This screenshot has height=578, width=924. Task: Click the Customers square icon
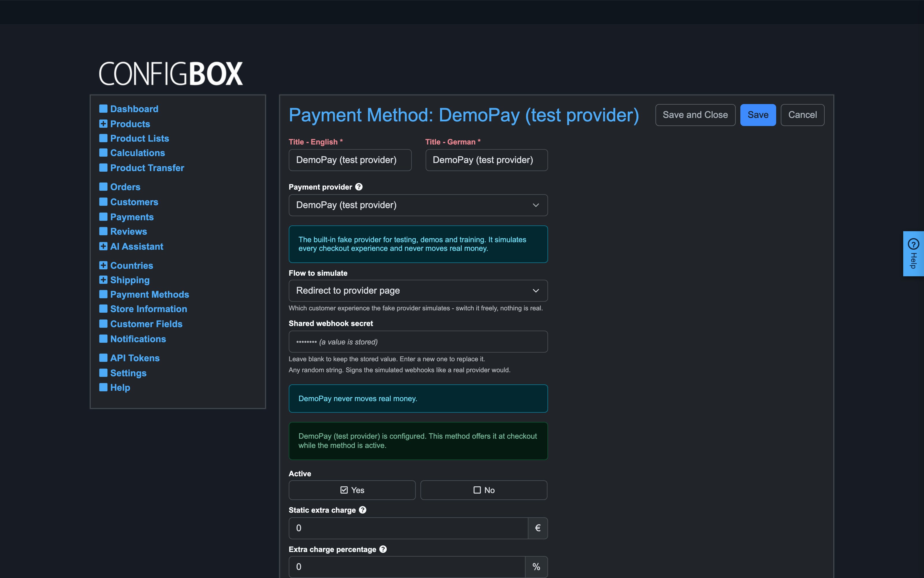click(x=103, y=201)
